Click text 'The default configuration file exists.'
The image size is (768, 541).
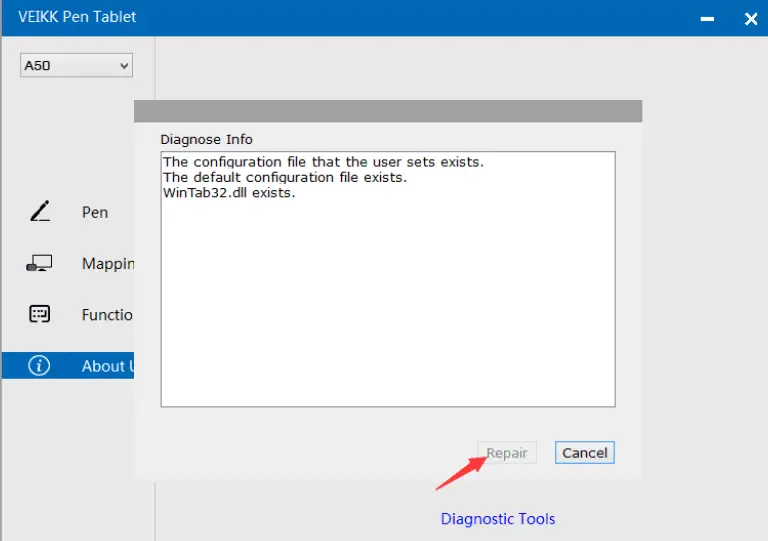click(x=285, y=177)
